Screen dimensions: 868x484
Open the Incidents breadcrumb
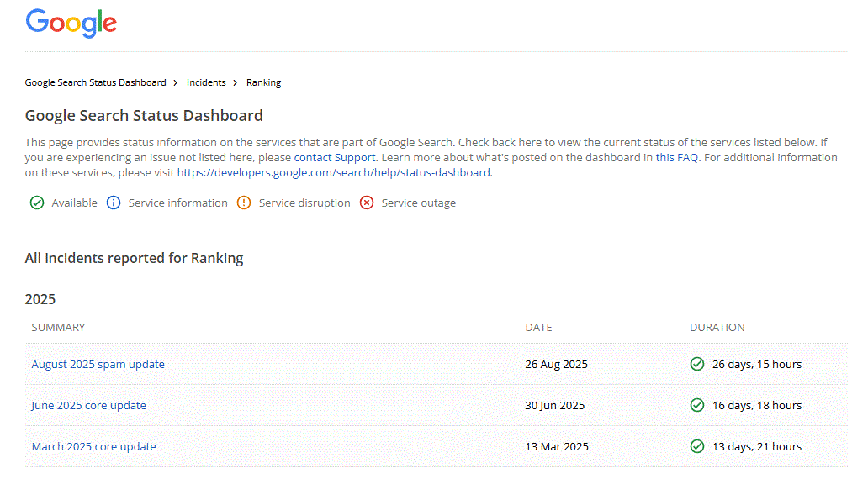point(206,82)
